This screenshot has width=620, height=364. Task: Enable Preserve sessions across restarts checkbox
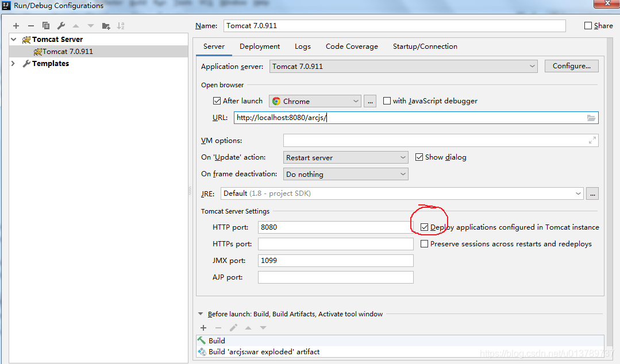click(x=424, y=244)
